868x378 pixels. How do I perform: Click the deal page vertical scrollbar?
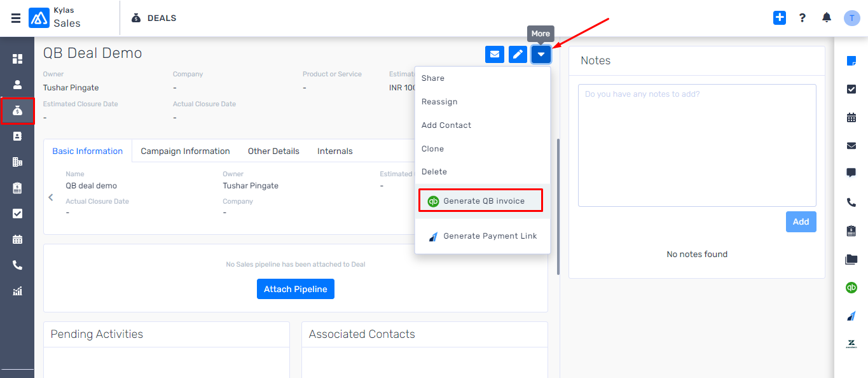tap(558, 207)
